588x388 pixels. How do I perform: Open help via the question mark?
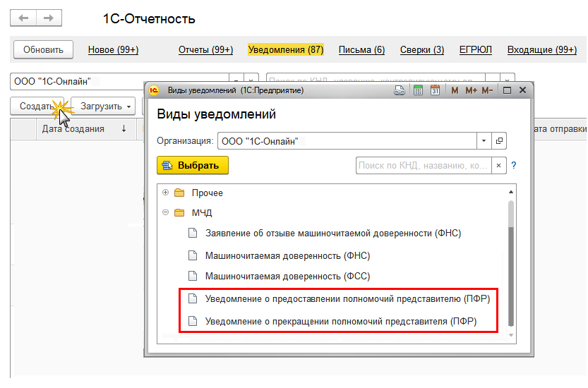tap(514, 165)
